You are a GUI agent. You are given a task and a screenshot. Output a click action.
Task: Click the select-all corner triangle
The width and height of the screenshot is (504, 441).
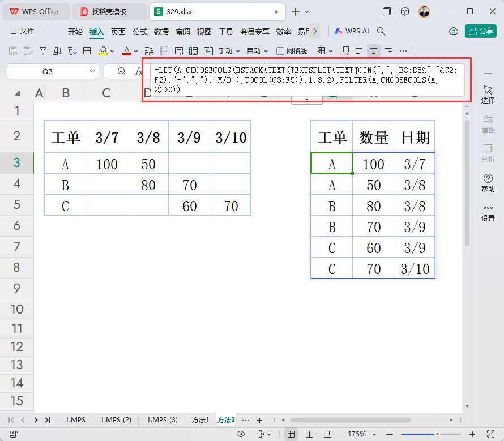point(18,93)
